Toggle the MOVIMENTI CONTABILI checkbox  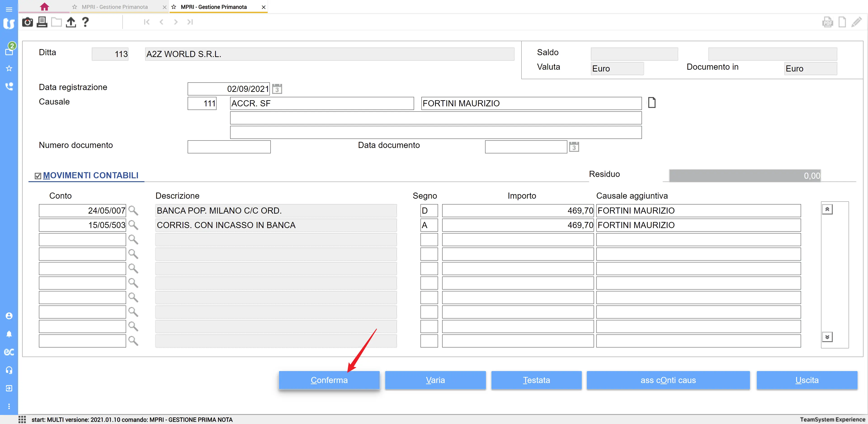pos(38,176)
